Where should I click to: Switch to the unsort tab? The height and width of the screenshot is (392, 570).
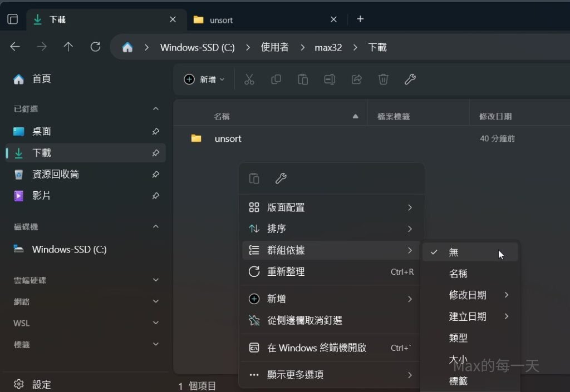221,20
